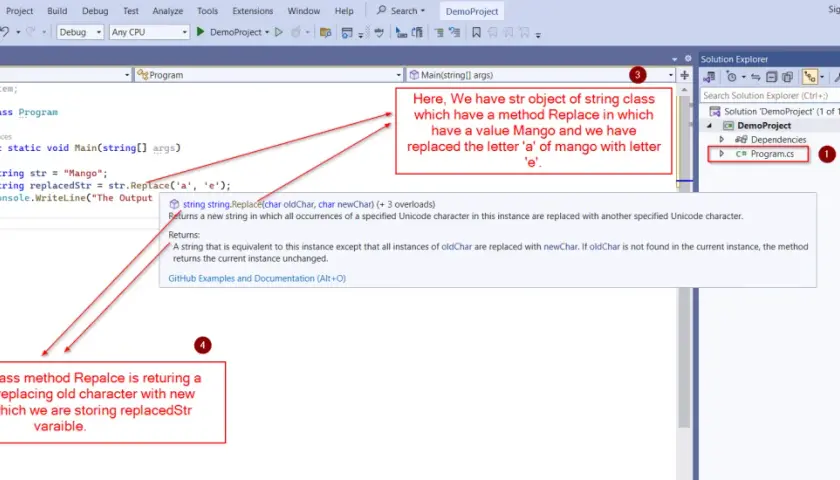
Task: Click the step cursor arrow icon in toolbar
Action: click(401, 33)
